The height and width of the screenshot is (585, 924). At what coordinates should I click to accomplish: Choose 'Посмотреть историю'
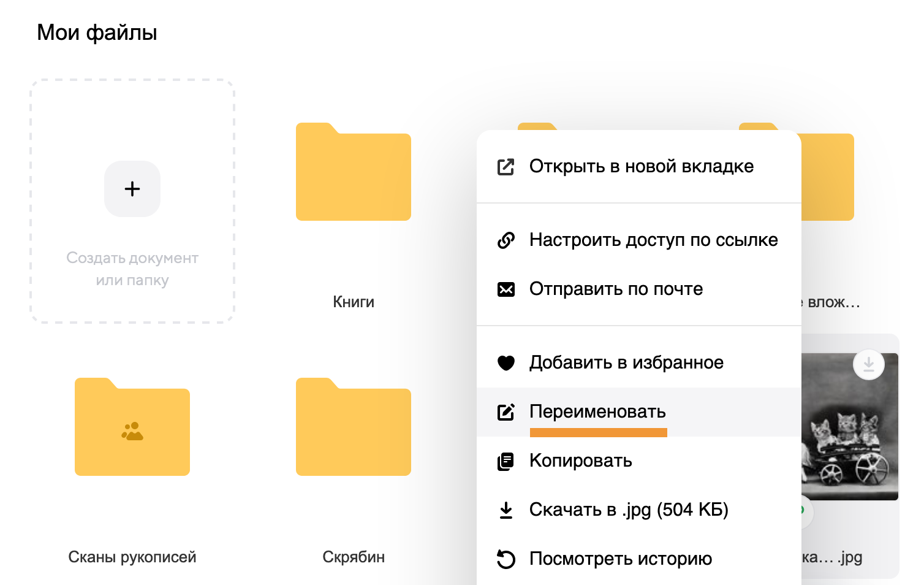621,559
